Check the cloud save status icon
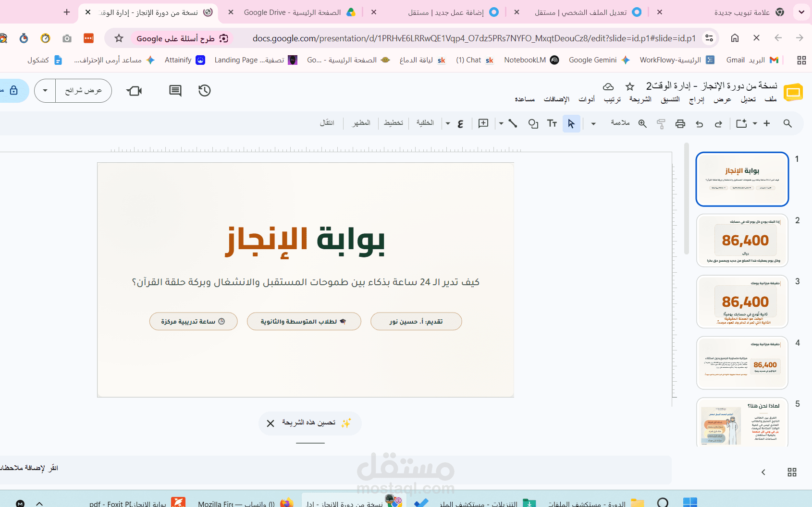812x507 pixels. coord(608,86)
